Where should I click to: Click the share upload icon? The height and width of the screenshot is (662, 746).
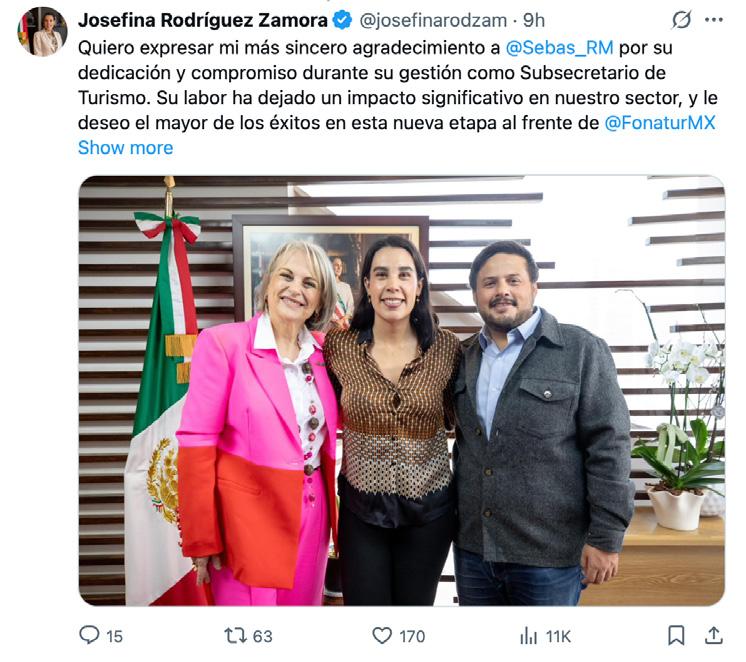[714, 635]
